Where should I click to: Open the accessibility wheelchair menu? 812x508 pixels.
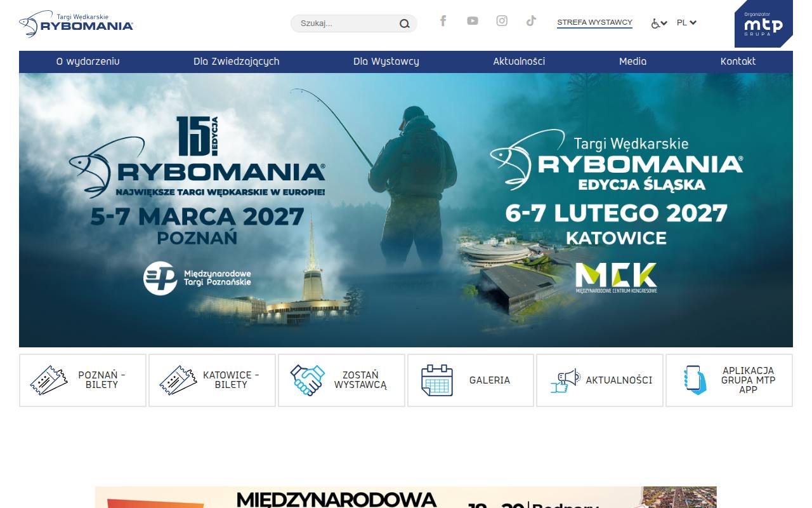pos(659,23)
